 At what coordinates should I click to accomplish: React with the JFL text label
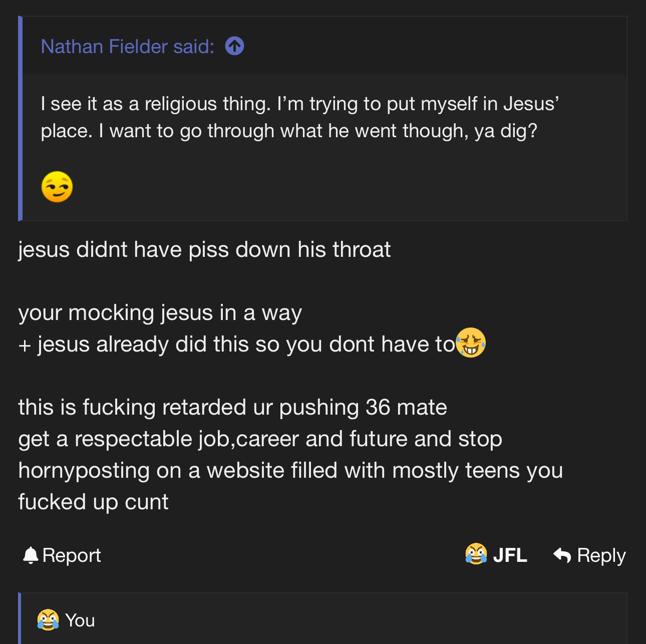[510, 555]
